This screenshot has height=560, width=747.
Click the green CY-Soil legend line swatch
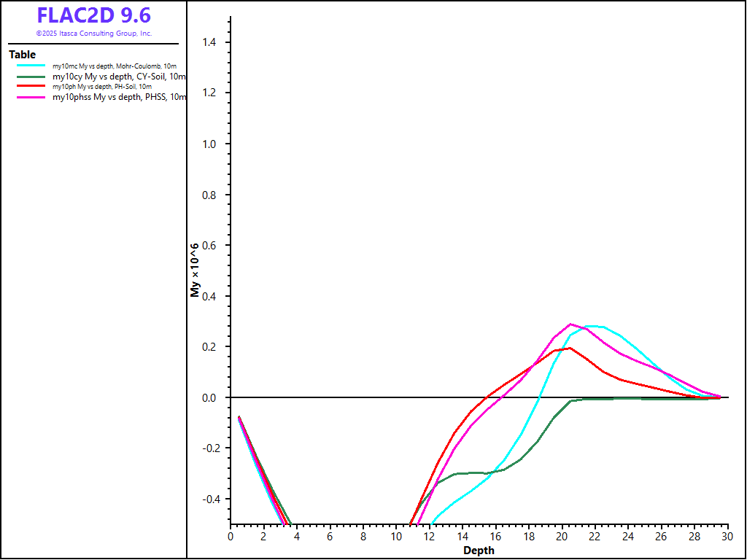[31, 76]
